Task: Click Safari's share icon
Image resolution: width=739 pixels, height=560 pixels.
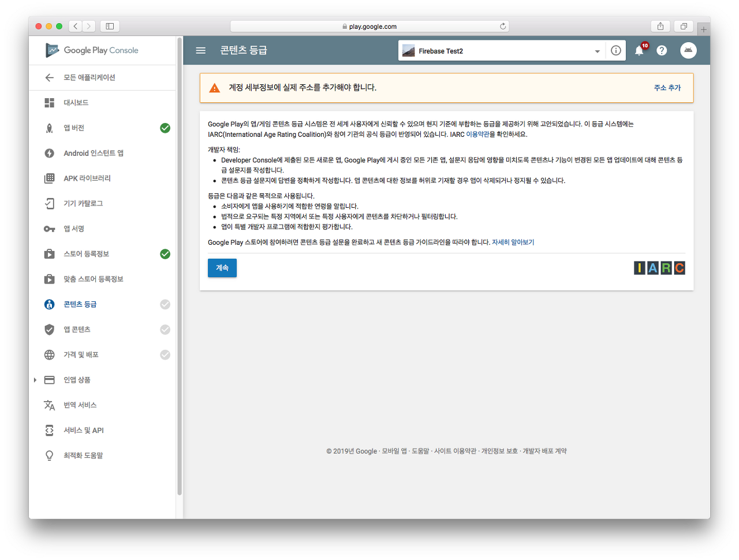Action: click(660, 26)
